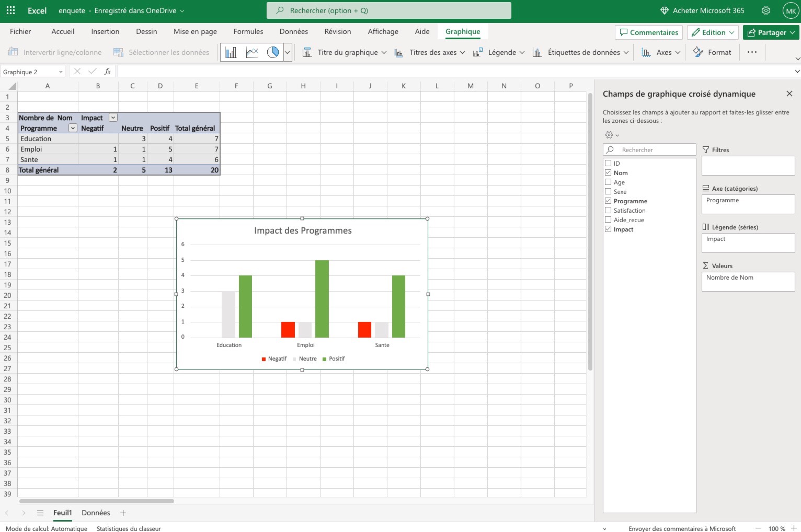
Task: Click the Commentaires speech bubble button
Action: (649, 32)
